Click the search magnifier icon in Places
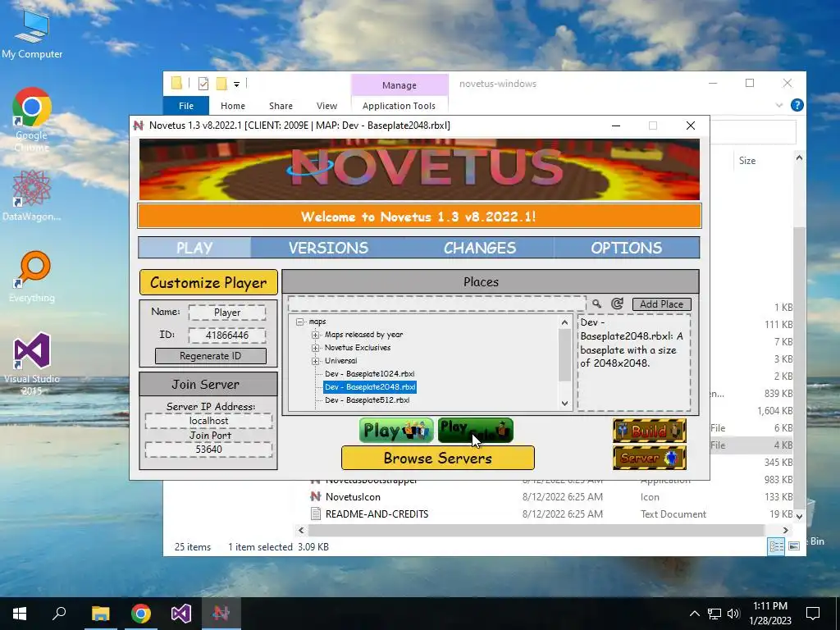Screen dimensions: 840x630 click(x=597, y=304)
